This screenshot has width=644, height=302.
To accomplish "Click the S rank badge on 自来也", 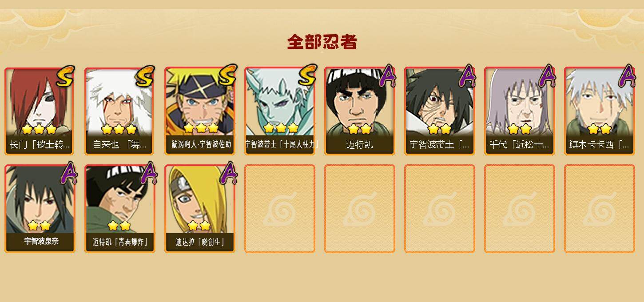I will pyautogui.click(x=146, y=76).
